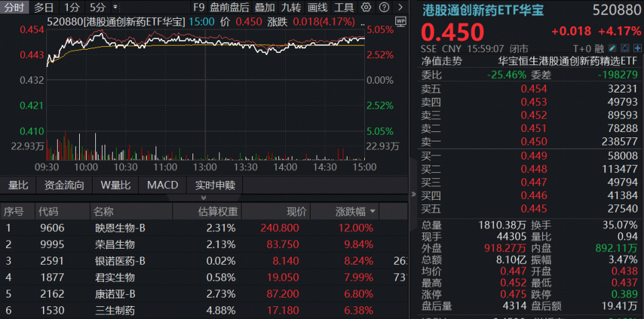Select the 君实生物 row name
This screenshot has width=644, height=319.
(115, 278)
